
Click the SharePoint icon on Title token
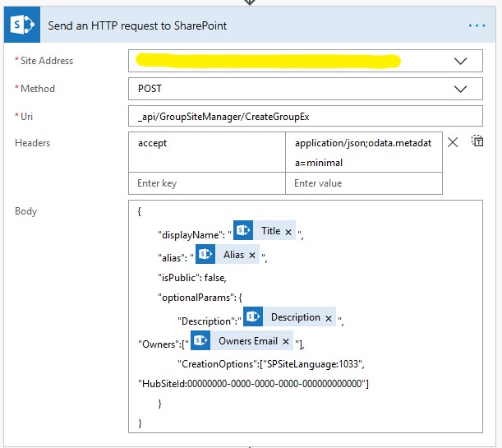[243, 230]
